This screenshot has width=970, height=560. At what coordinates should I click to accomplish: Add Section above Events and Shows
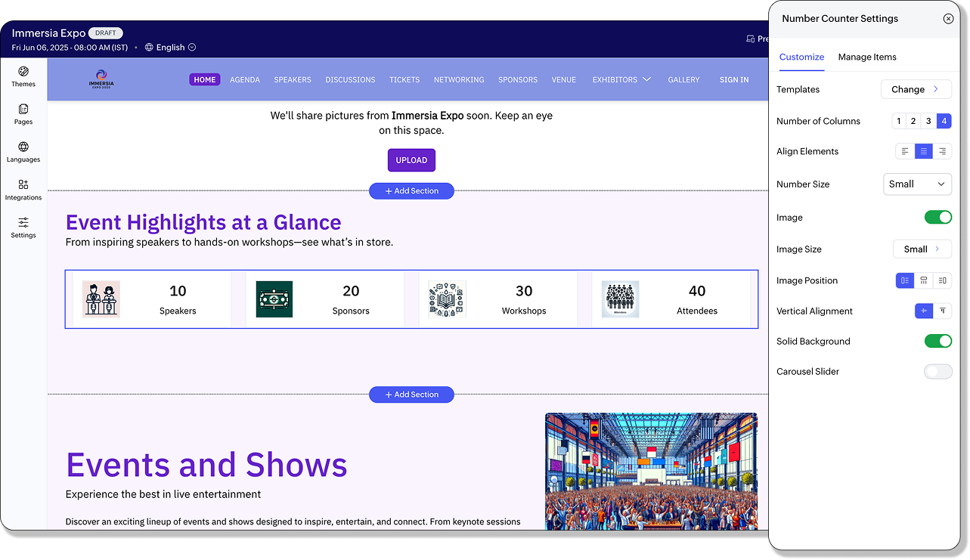[411, 394]
